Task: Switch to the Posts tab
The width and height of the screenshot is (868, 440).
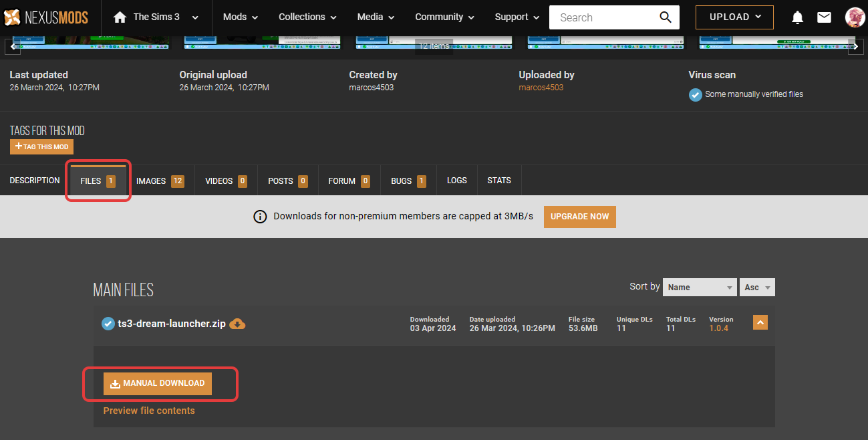Action: coord(288,181)
